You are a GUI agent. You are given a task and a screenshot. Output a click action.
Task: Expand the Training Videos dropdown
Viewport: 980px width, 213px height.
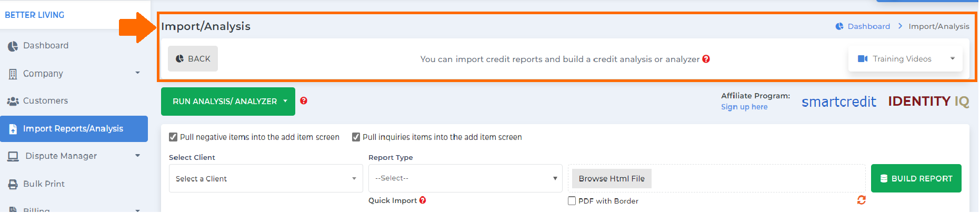click(905, 59)
